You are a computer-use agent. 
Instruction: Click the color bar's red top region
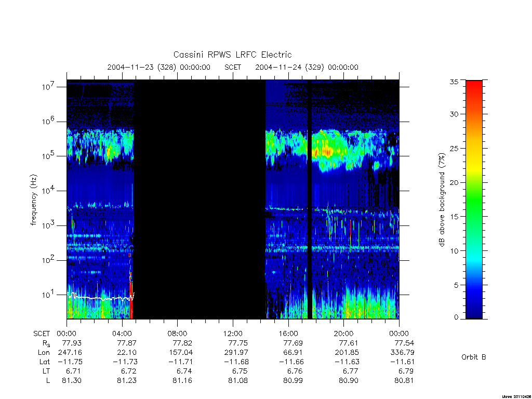[474, 91]
